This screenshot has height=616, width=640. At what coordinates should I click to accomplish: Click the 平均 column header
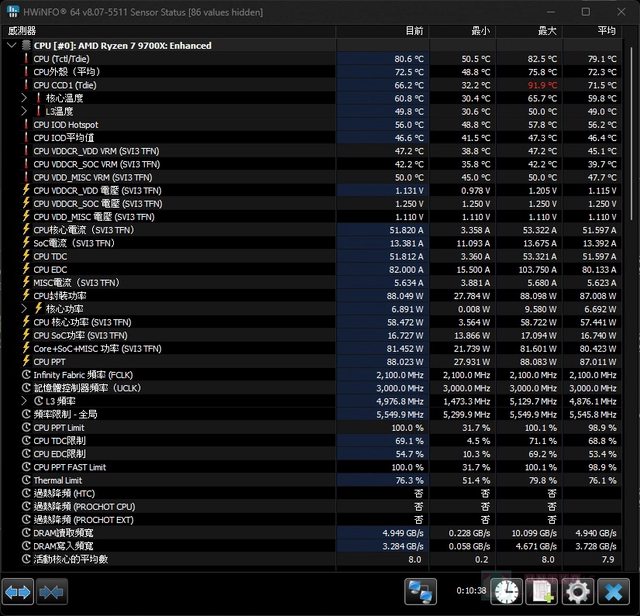pyautogui.click(x=606, y=32)
